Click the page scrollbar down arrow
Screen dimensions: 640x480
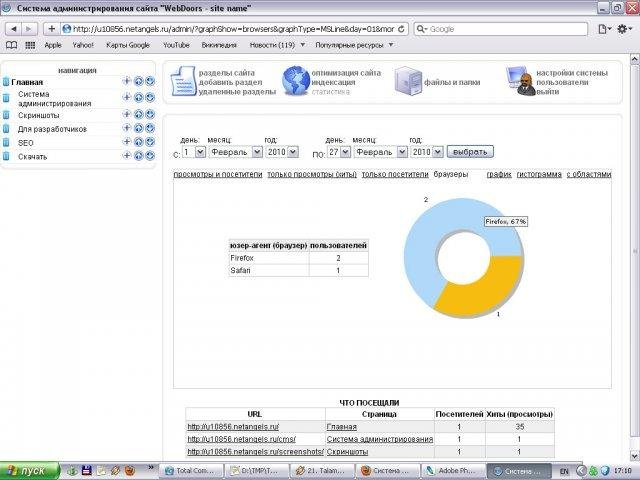635,456
